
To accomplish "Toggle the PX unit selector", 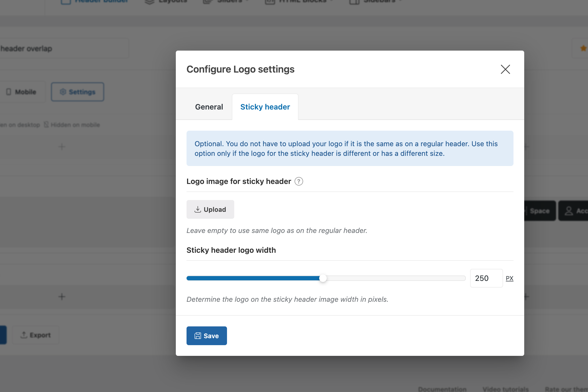I will [x=509, y=278].
